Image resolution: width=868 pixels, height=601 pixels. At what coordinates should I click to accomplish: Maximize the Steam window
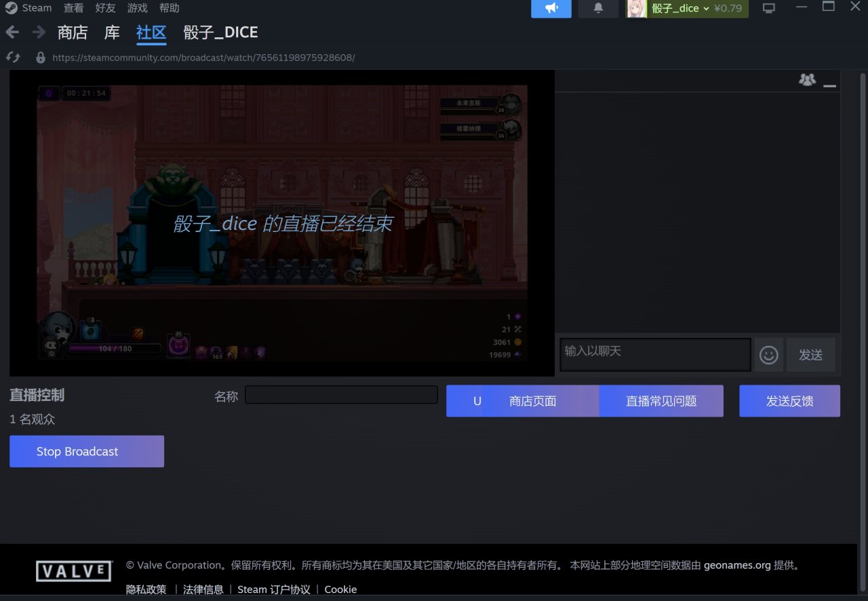(828, 6)
